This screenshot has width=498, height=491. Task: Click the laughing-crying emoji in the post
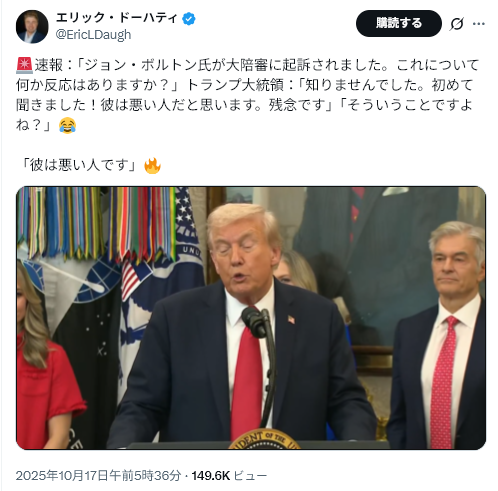[x=68, y=125]
